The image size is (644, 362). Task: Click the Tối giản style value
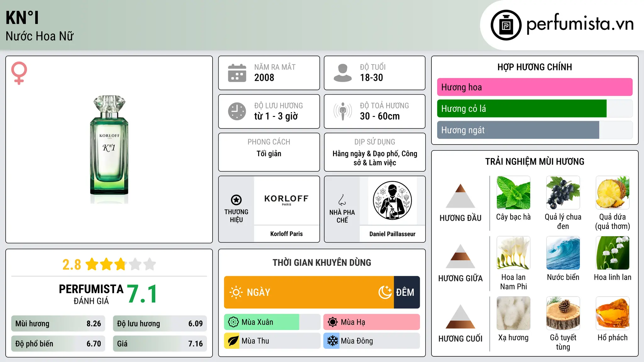tap(269, 154)
